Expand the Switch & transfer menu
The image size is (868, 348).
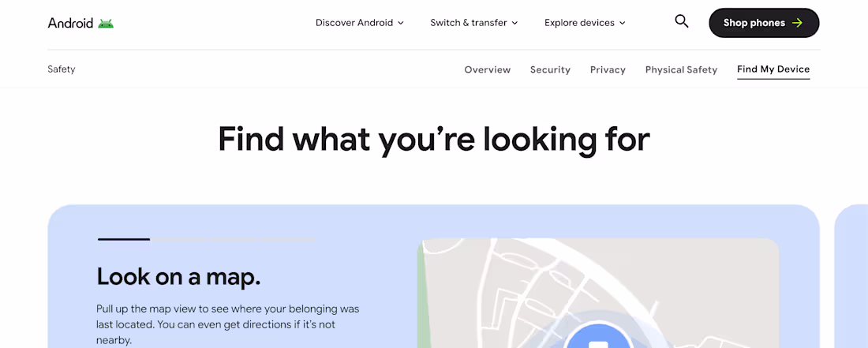474,23
